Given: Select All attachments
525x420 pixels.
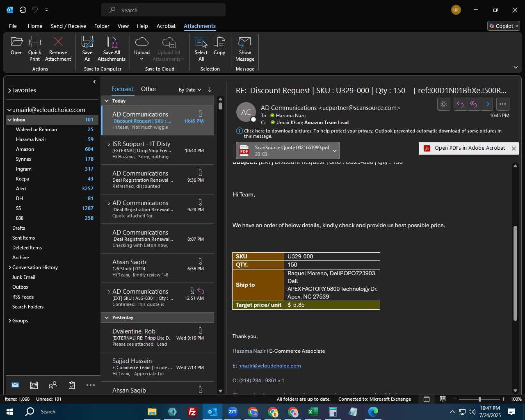Looking at the screenshot, I should click(201, 48).
